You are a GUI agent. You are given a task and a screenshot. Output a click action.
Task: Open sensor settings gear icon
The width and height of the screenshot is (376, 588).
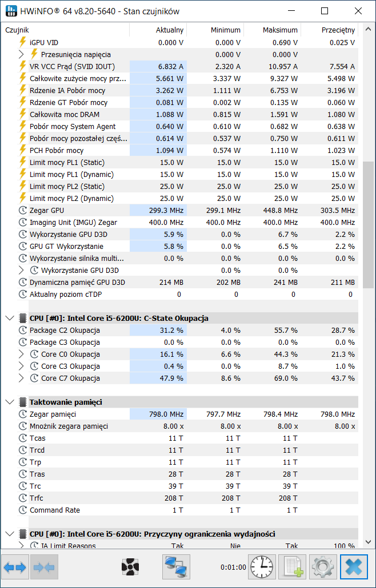click(323, 567)
